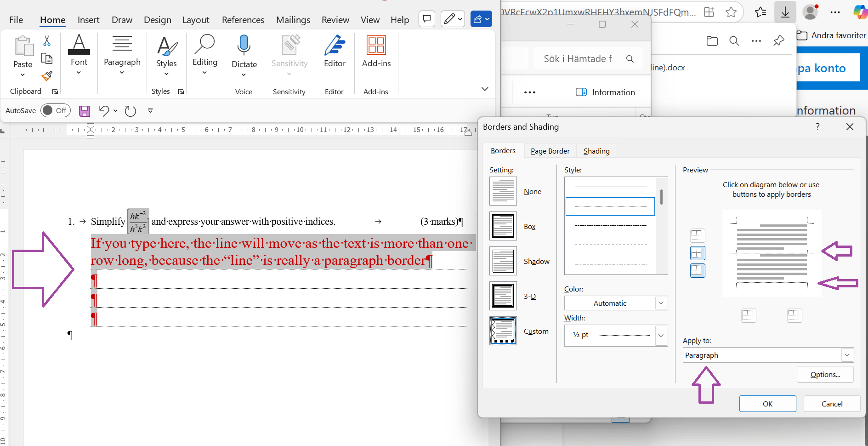The width and height of the screenshot is (868, 446).
Task: Open the Add-ins icon
Action: coord(376,46)
